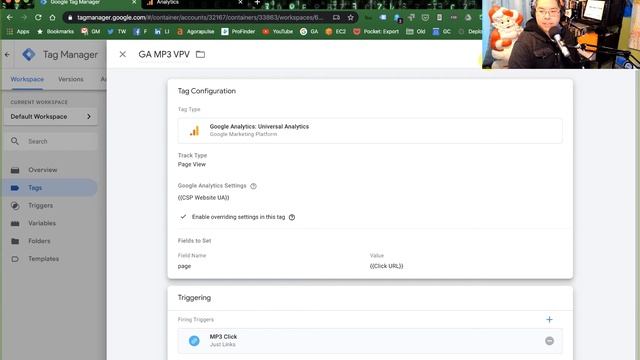Go to browser home page
The width and height of the screenshot is (640, 360).
click(x=52, y=18)
